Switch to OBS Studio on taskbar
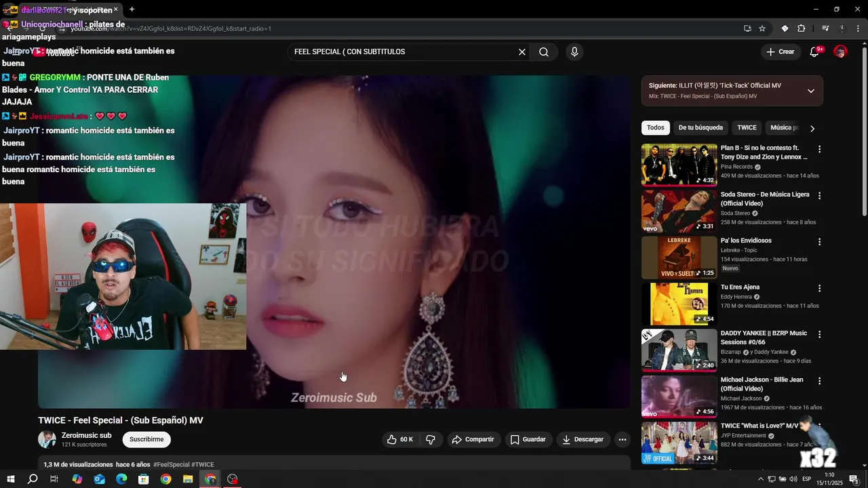This screenshot has width=868, height=488. pos(233,479)
